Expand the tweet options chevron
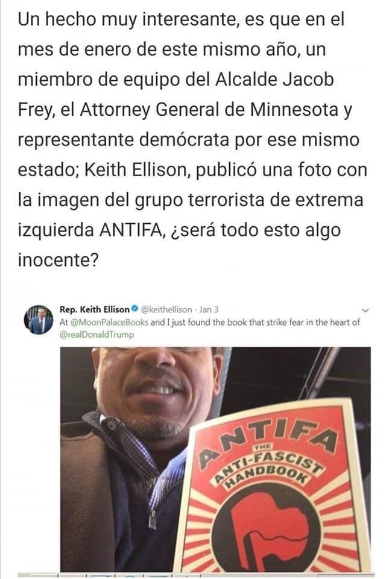392x579 pixels. pyautogui.click(x=366, y=310)
